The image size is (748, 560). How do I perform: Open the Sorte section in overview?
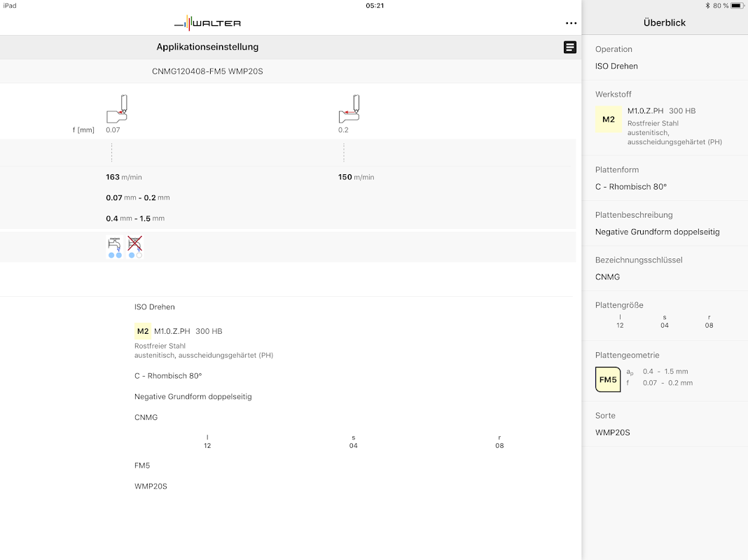pos(665,424)
